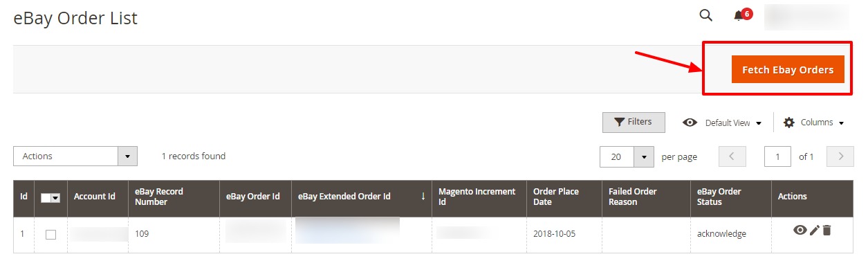This screenshot has width=868, height=279.
Task: Sort by eBay Extended Order Id arrow
Action: [x=423, y=197]
